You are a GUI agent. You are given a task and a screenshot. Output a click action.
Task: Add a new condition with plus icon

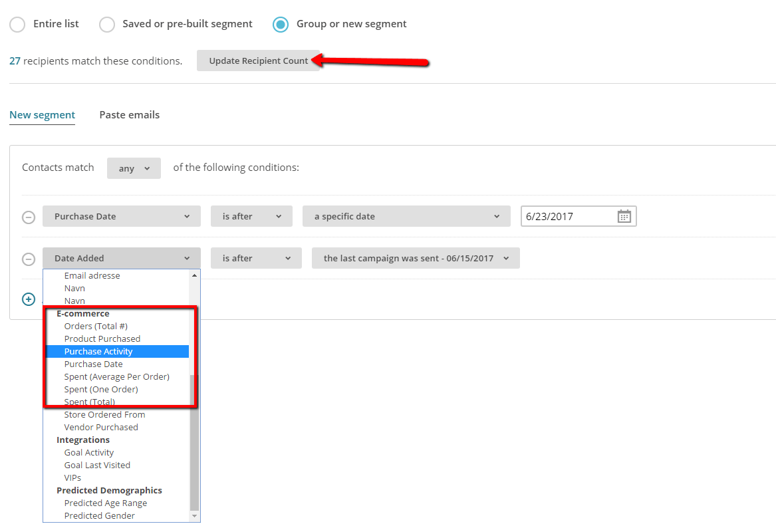[x=29, y=299]
